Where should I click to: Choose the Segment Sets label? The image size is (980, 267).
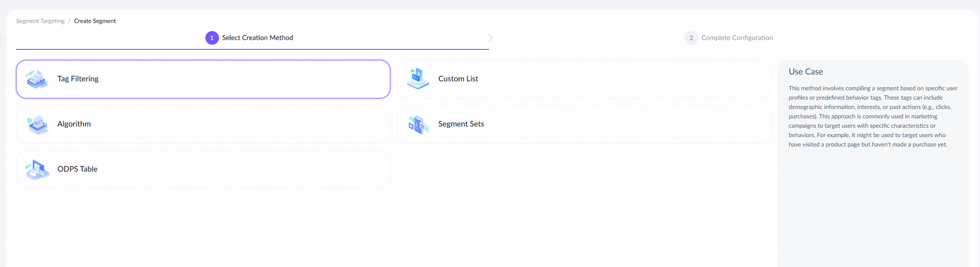(x=461, y=124)
